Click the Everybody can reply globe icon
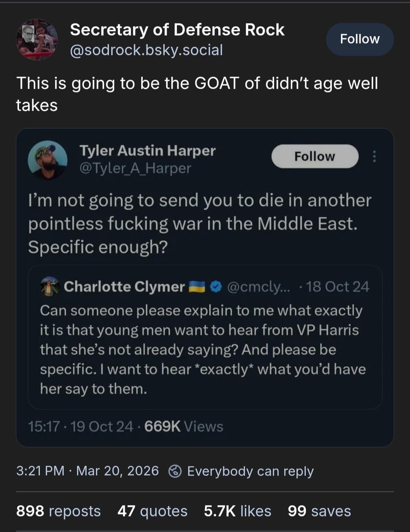Image resolution: width=410 pixels, height=532 pixels. (x=175, y=471)
